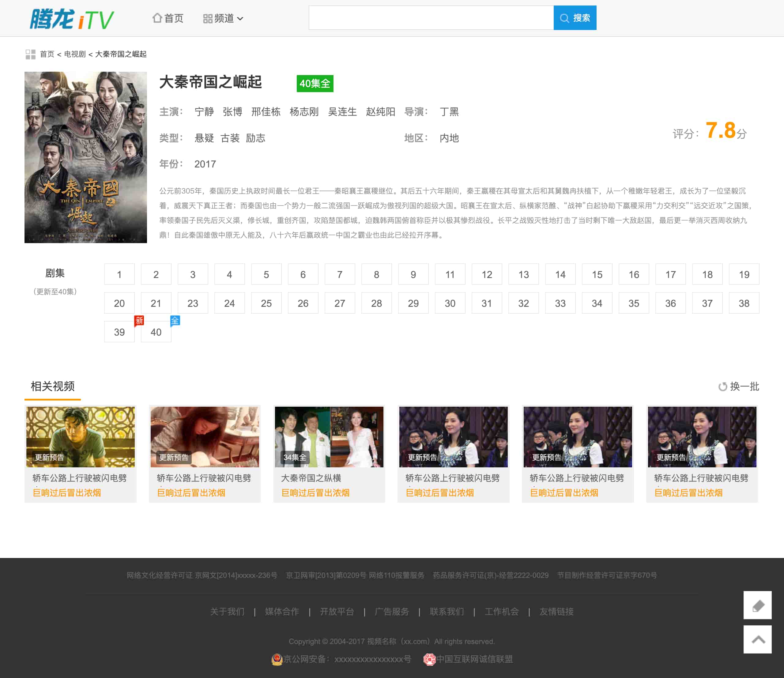Open the 频道 channel dropdown
This screenshot has width=784, height=678.
[223, 18]
